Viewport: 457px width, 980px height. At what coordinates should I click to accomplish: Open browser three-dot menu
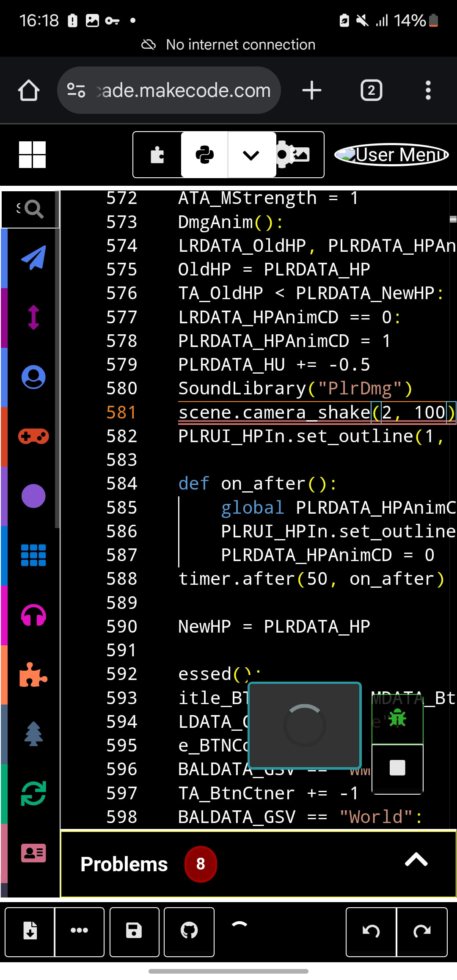click(428, 90)
